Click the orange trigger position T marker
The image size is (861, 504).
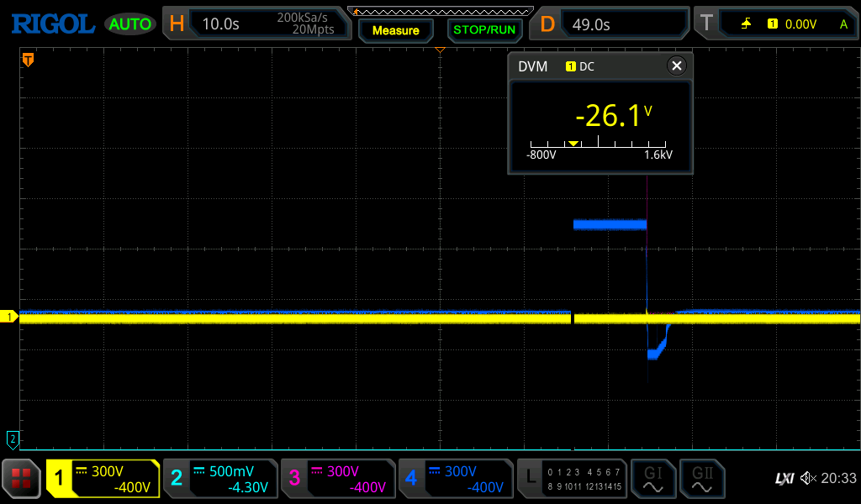coord(28,59)
